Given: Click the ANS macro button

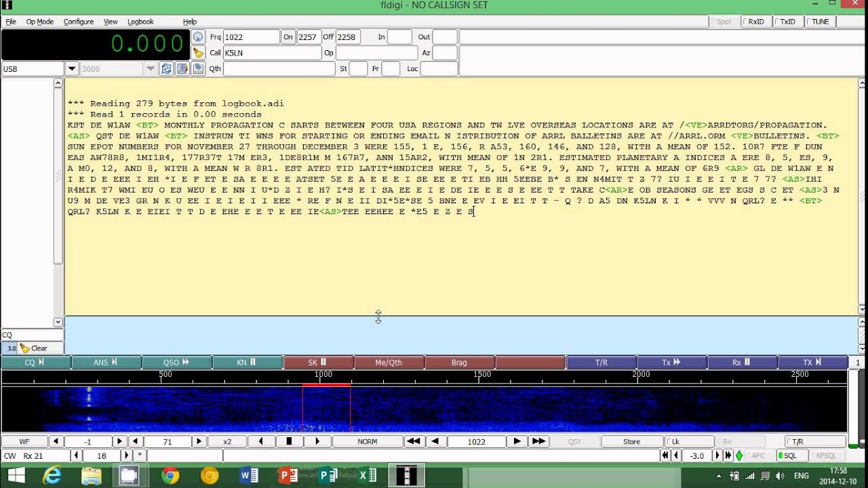Looking at the screenshot, I should coord(106,363).
